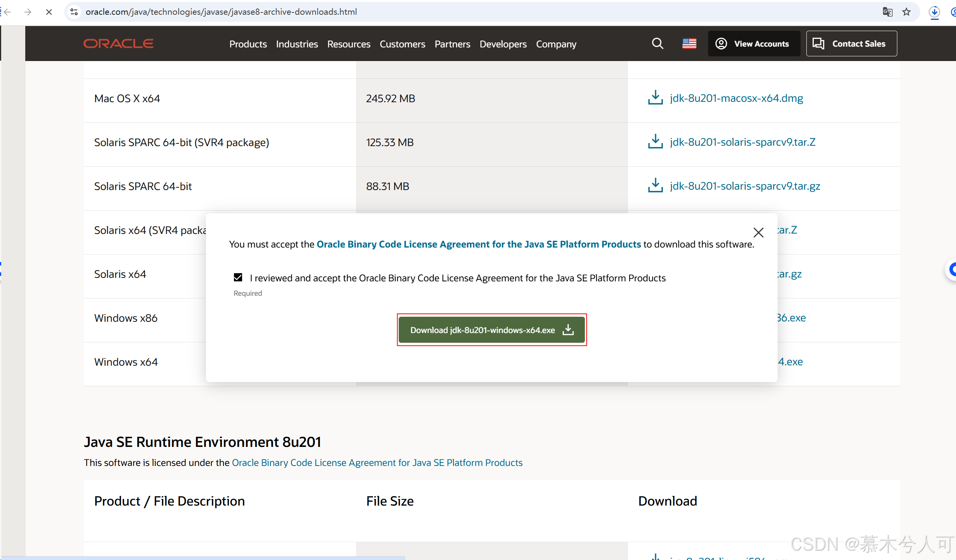
Task: Close the license agreement dialog
Action: pos(758,232)
